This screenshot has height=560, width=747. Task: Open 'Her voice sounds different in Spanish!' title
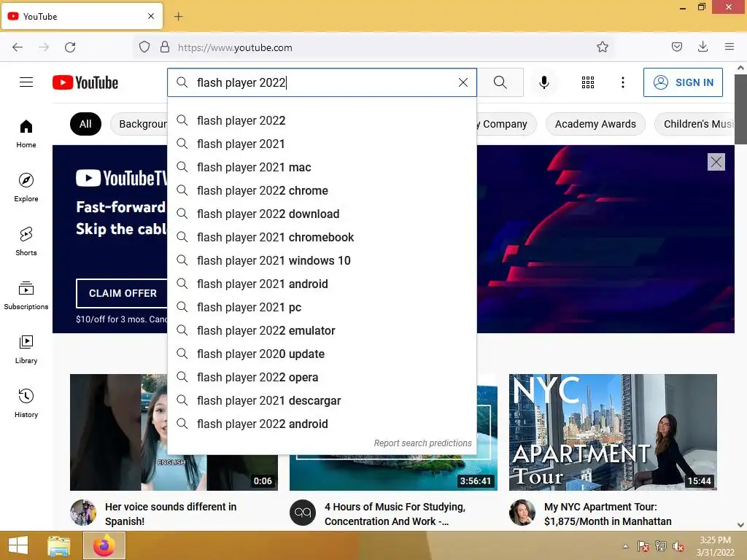tap(171, 514)
